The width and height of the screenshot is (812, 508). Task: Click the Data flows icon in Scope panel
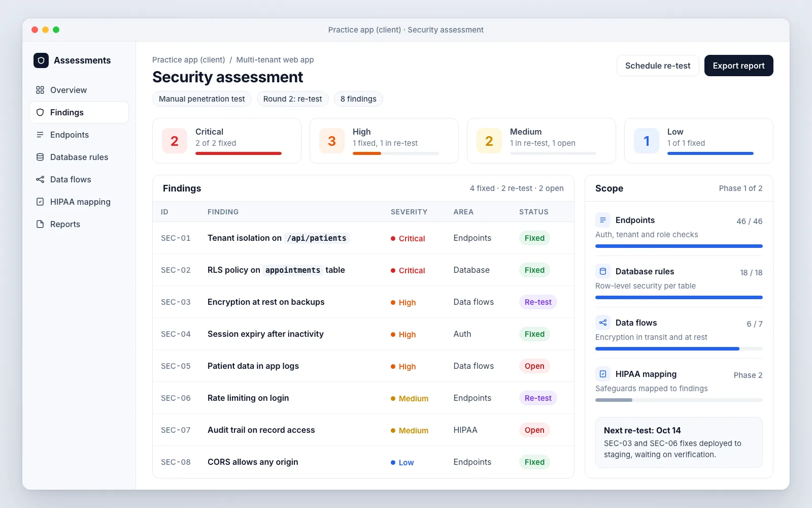coord(603,323)
